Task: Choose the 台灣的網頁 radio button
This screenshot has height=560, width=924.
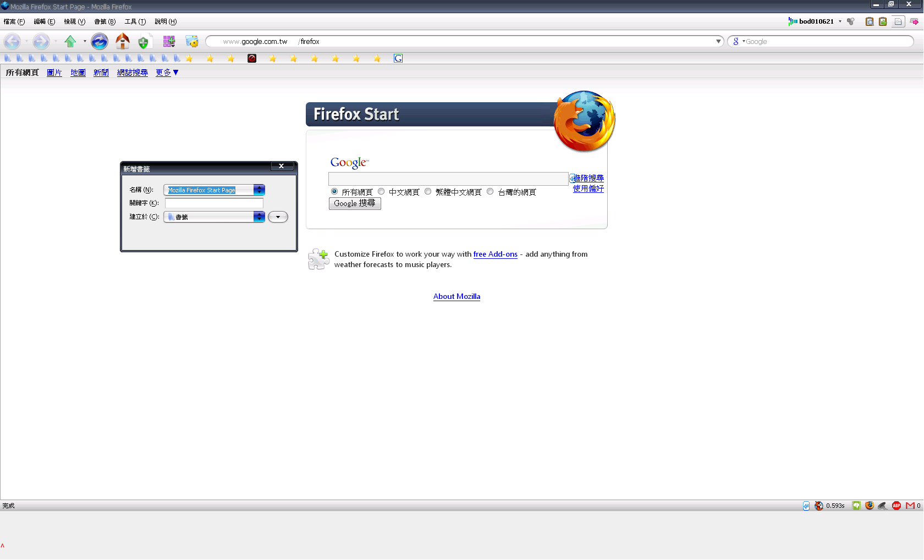Action: coord(490,192)
